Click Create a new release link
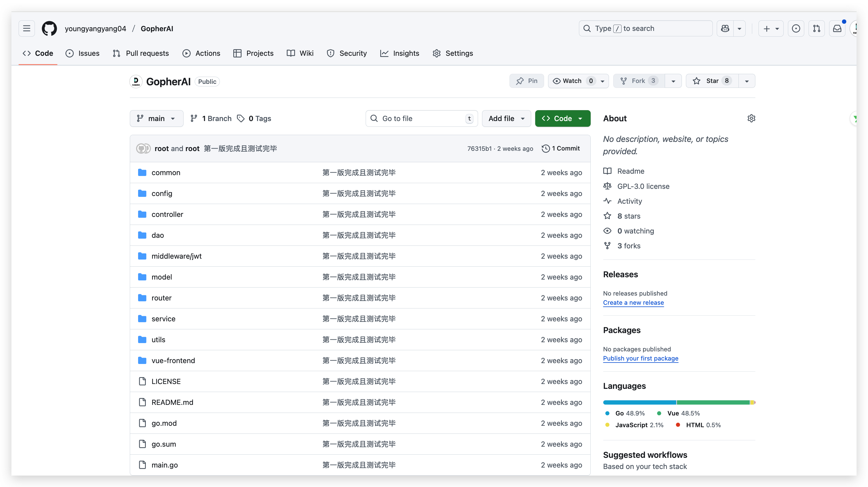868x487 pixels. click(633, 302)
